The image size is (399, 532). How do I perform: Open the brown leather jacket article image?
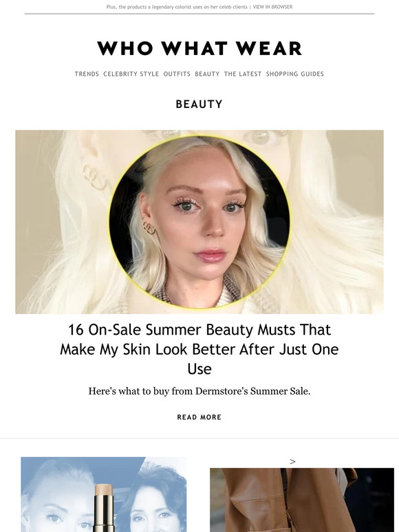click(302, 500)
